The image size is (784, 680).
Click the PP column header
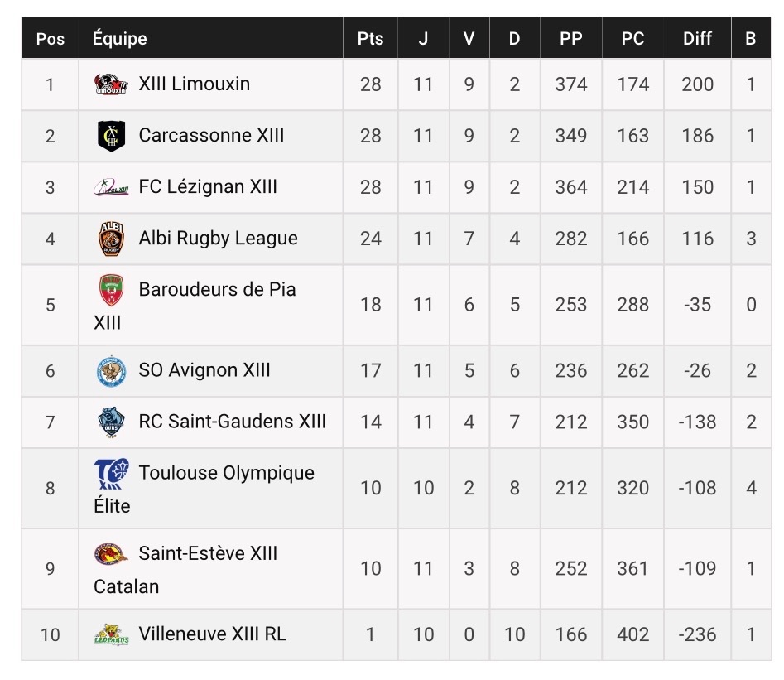tap(571, 39)
